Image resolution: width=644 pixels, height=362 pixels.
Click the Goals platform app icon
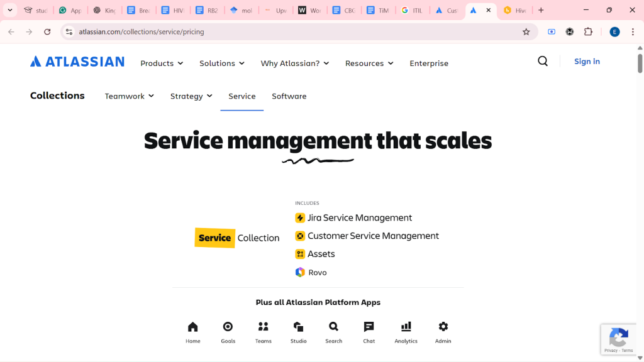(x=228, y=327)
